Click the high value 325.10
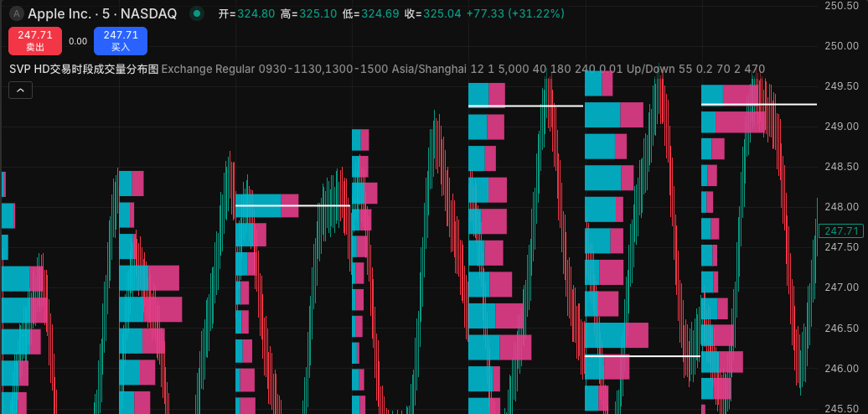Viewport: 868px width, 414px height. [x=318, y=14]
